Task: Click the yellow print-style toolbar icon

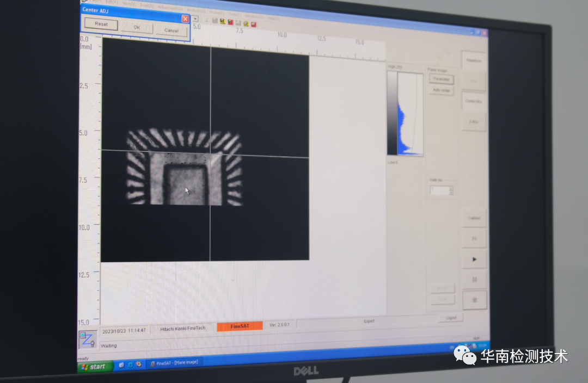Action: click(246, 24)
